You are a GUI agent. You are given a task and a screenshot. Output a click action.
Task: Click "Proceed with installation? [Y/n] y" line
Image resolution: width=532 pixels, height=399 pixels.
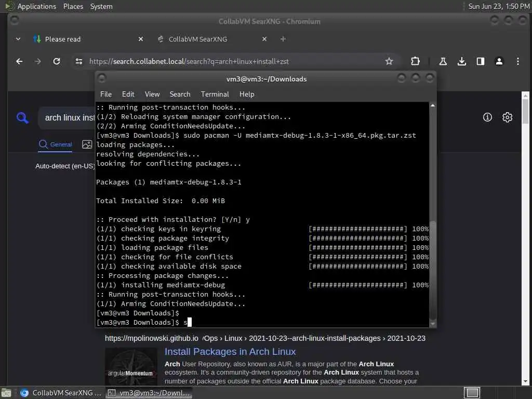[173, 220]
